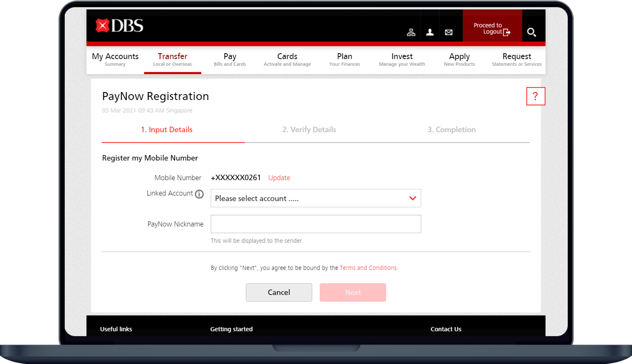Open the Pay Bills and Cards menu

click(230, 60)
